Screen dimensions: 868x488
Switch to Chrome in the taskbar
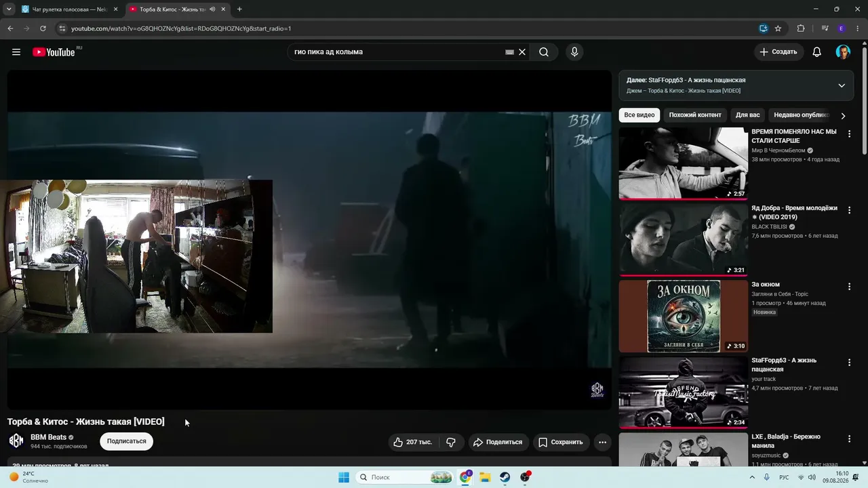(466, 477)
